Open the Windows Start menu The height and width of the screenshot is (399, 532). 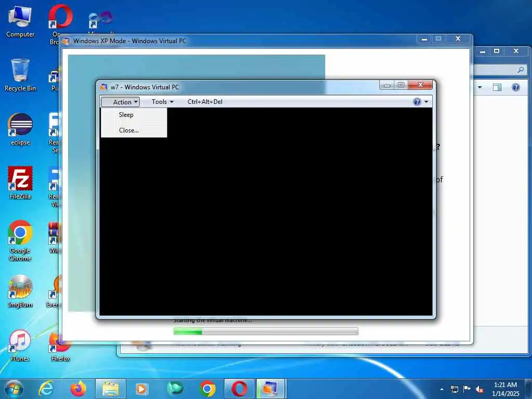click(14, 389)
